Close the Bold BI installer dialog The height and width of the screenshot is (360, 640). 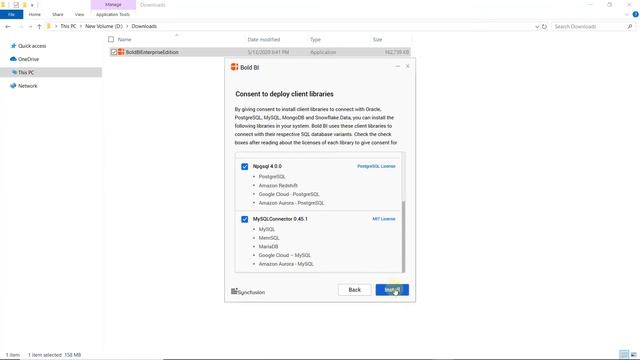point(407,66)
